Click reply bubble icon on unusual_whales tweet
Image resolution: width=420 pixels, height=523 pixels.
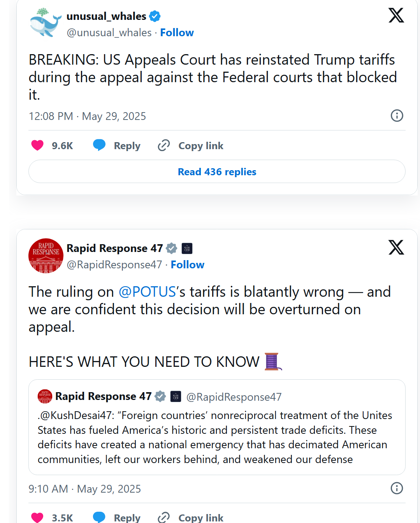[x=99, y=145]
